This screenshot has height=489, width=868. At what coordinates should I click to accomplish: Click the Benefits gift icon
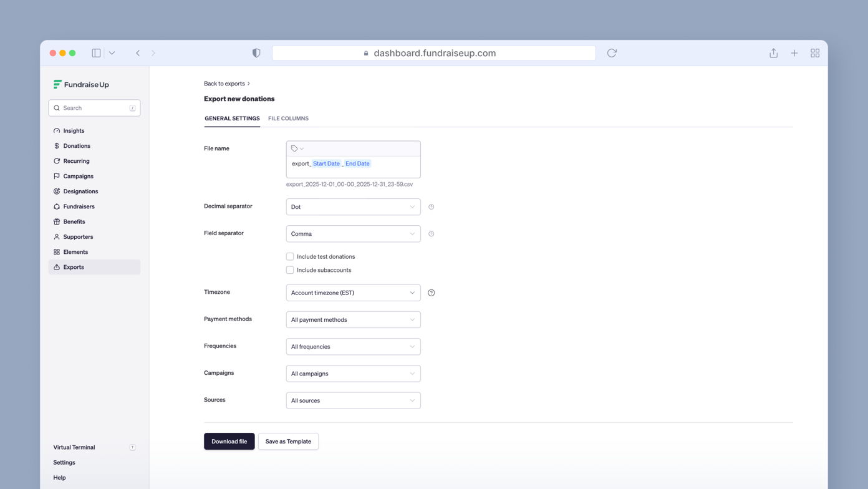(x=57, y=221)
